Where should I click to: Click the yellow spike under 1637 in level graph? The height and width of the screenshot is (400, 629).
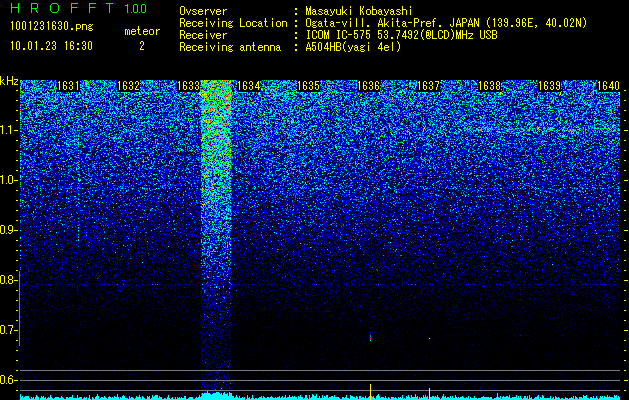tap(429, 393)
